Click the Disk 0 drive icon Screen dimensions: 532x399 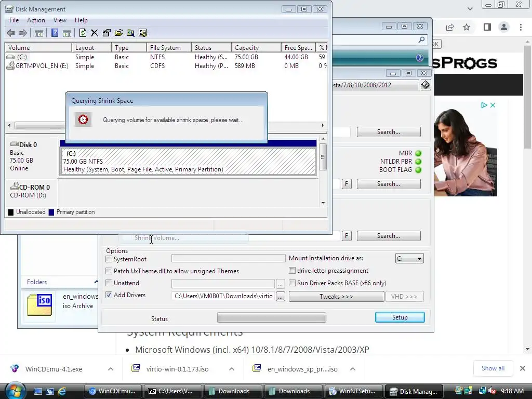click(14, 144)
